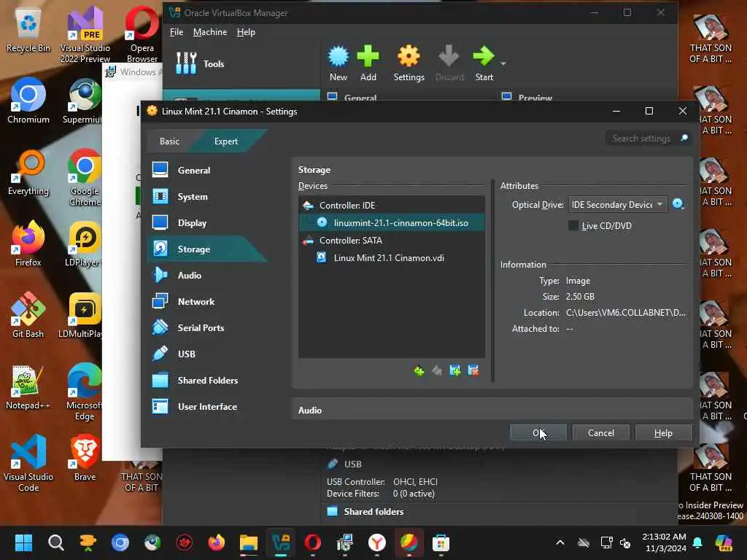Image resolution: width=747 pixels, height=560 pixels.
Task: Click the 2.50 GB size value
Action: pos(580,296)
